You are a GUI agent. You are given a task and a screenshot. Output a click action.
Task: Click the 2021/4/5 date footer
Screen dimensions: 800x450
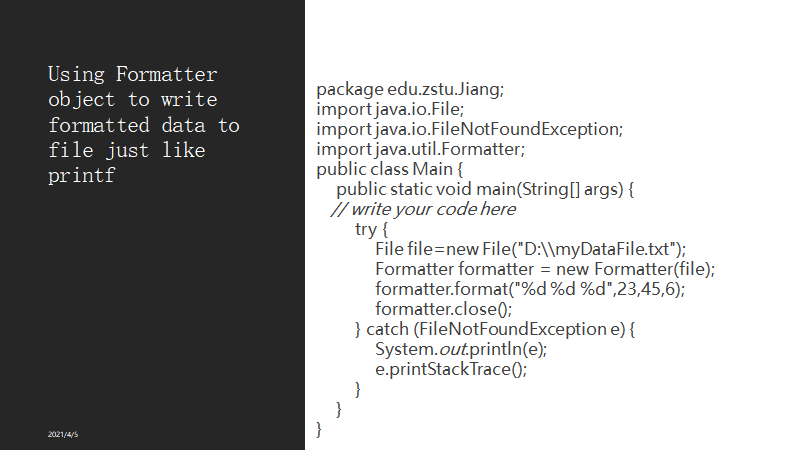63,434
